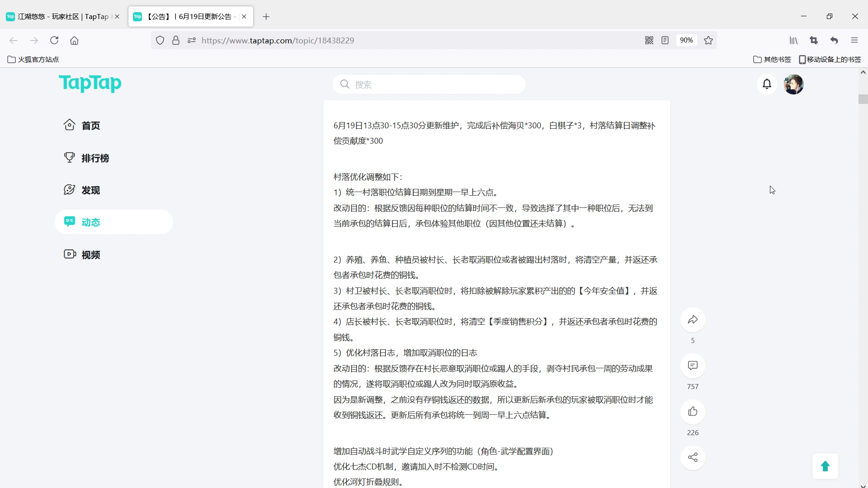This screenshot has height=488, width=868.
Task: Click the TapTap logo to go home
Action: 90,84
